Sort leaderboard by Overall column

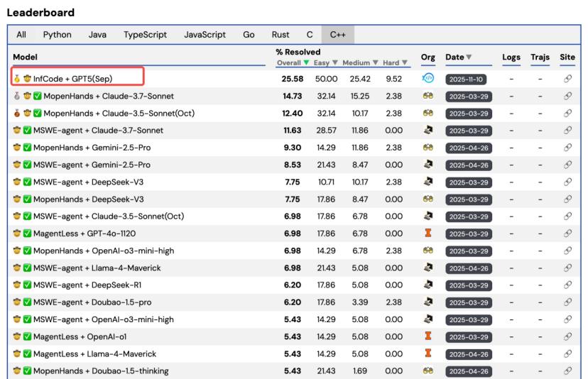point(293,63)
